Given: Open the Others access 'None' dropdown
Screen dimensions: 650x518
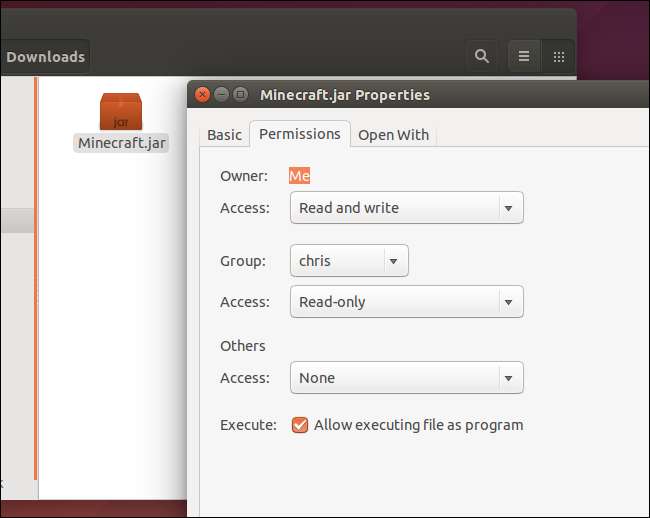Looking at the screenshot, I should point(406,378).
